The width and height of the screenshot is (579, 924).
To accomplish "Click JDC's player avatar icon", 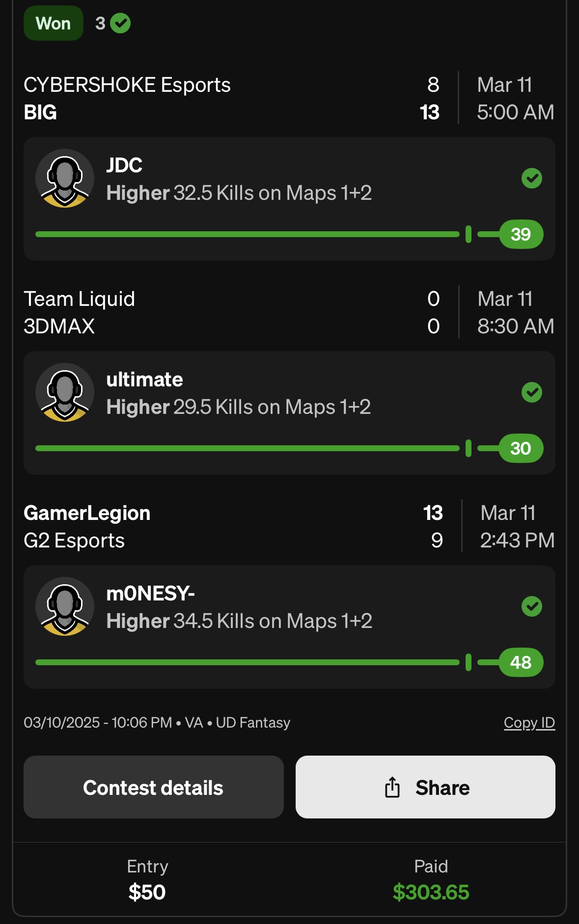I will (x=65, y=178).
